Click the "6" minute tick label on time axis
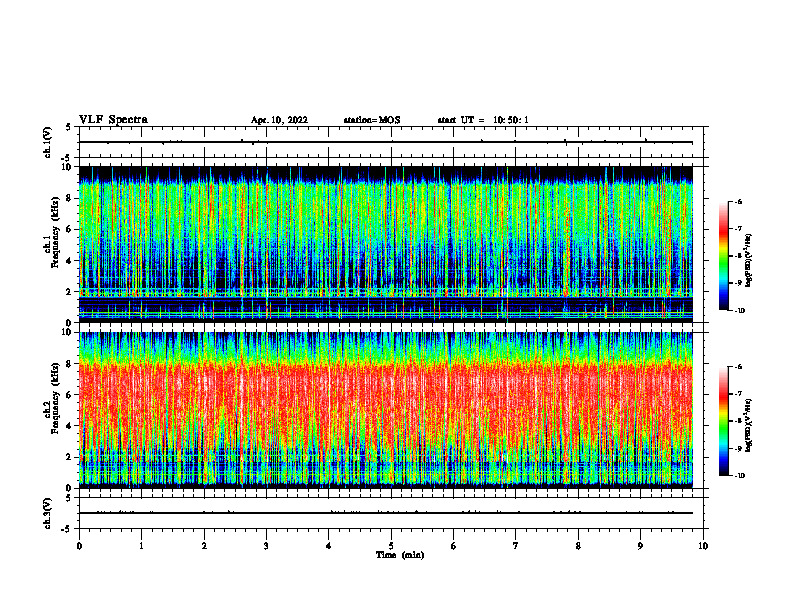The height and width of the screenshot is (612, 792). point(454,546)
